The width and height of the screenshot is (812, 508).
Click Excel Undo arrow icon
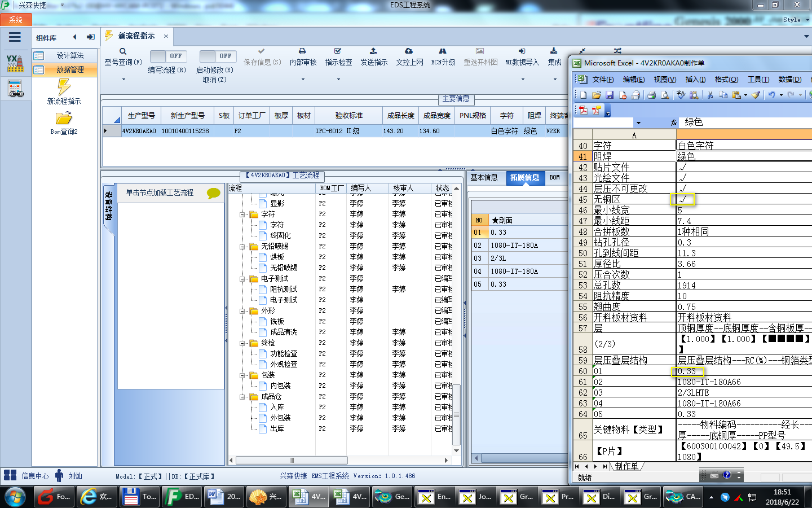771,95
